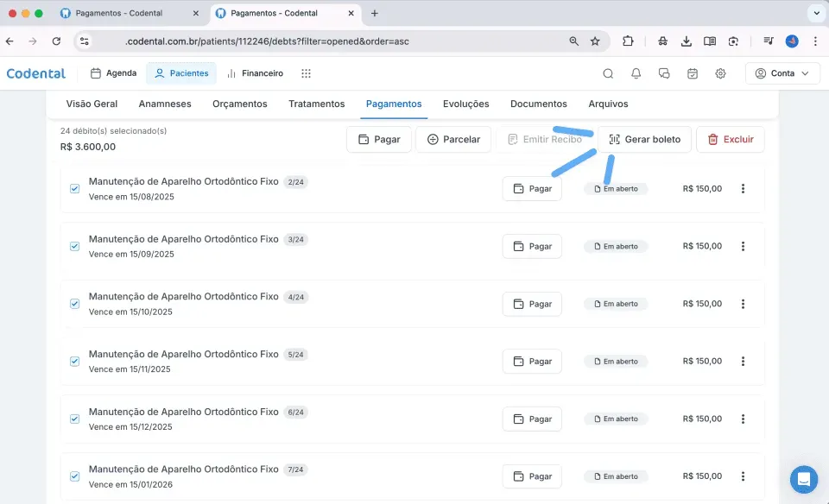
Task: Open the browser three-dot menu
Action: tap(815, 41)
